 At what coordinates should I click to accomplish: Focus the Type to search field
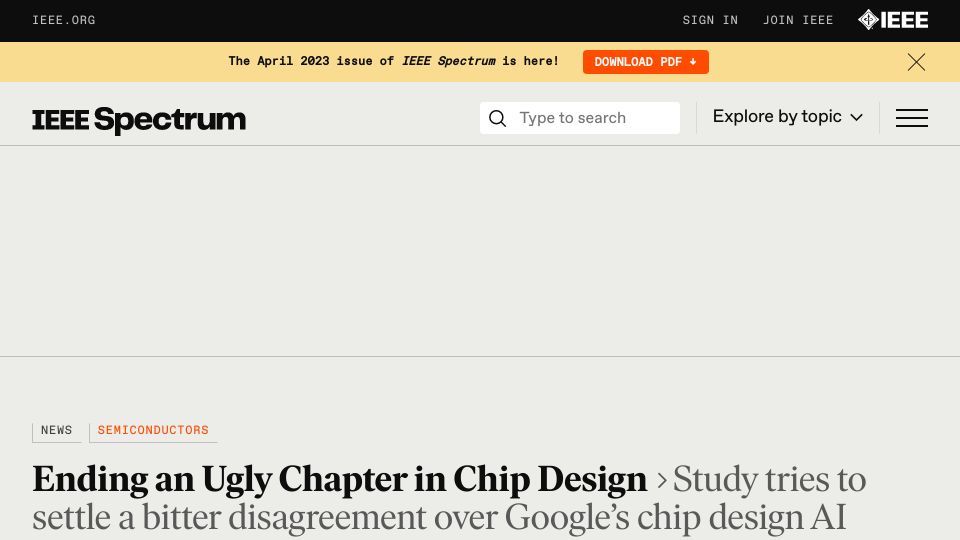tap(579, 118)
